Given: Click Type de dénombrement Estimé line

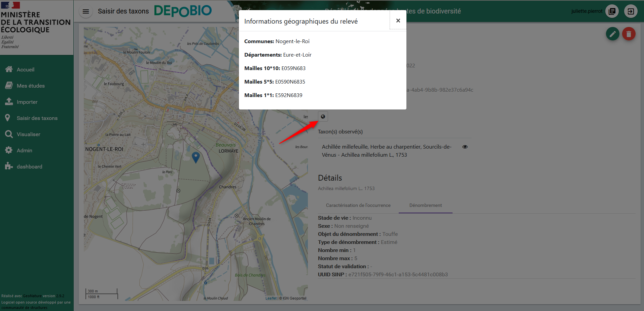Looking at the screenshot, I should click(x=358, y=242).
